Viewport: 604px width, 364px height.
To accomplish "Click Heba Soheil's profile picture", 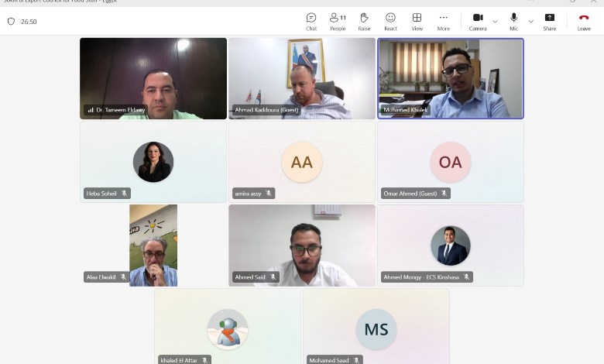I will [x=153, y=162].
